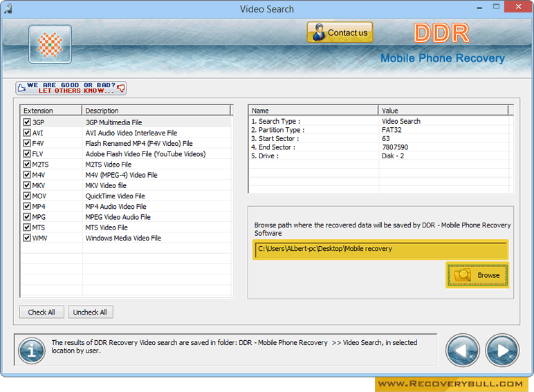The height and width of the screenshot is (392, 534).
Task: Toggle the MKV extension checkbox
Action: 27,185
